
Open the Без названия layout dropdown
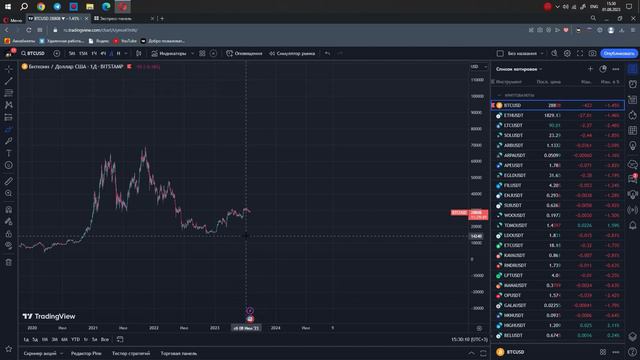pyautogui.click(x=526, y=53)
